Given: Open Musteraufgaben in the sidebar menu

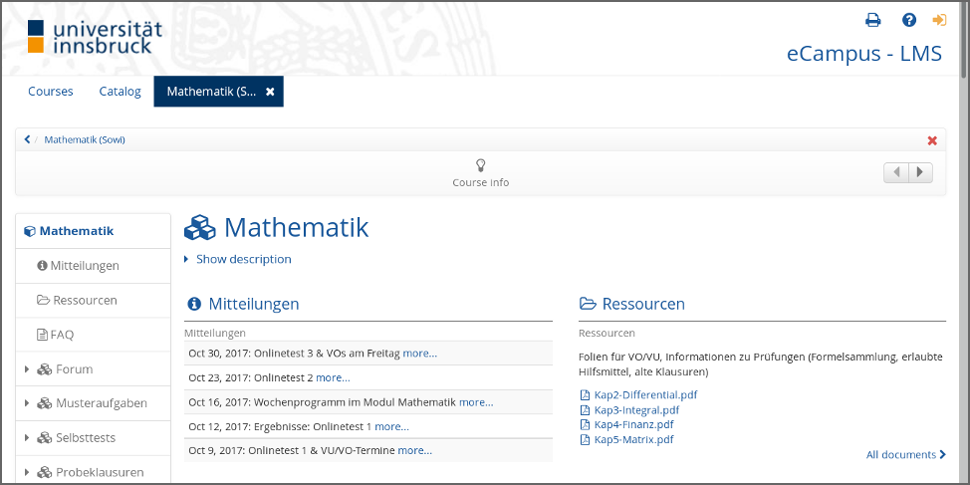Looking at the screenshot, I should tap(92, 403).
